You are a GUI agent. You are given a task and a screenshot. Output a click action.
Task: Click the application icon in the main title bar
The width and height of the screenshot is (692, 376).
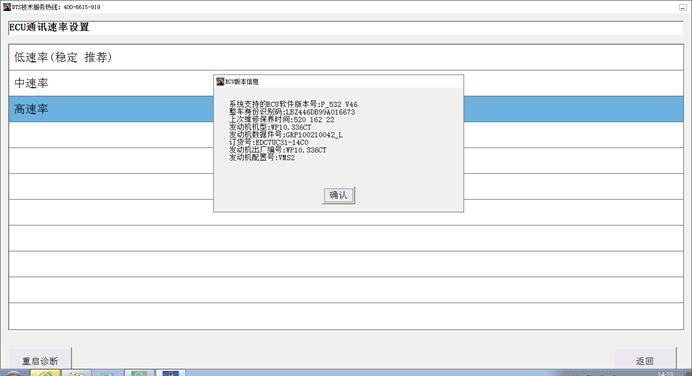point(7,7)
